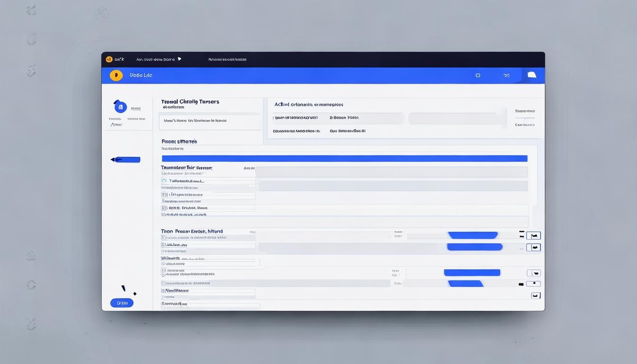Click the orange logo in the dark title bar
This screenshot has width=637, height=364.
click(x=109, y=59)
